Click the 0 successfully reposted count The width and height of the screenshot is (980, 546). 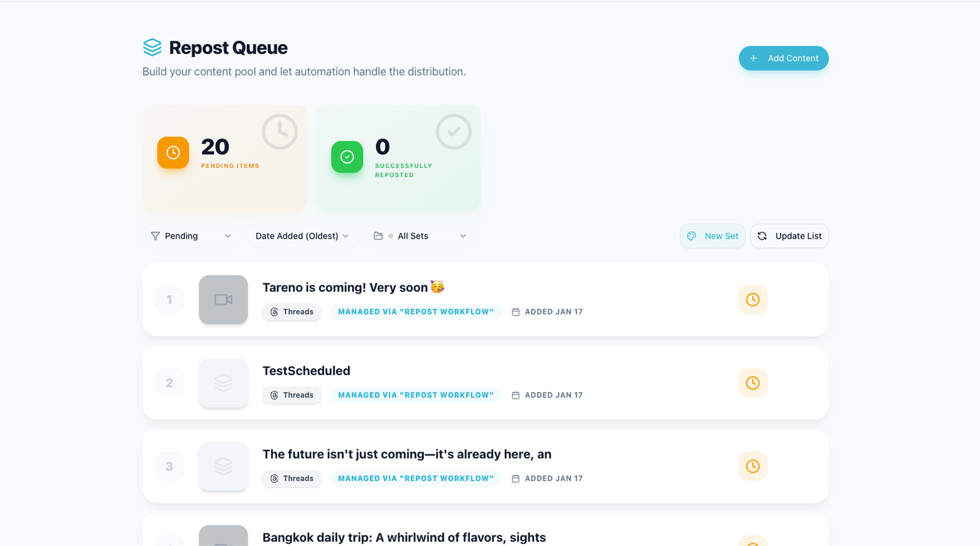click(x=382, y=146)
